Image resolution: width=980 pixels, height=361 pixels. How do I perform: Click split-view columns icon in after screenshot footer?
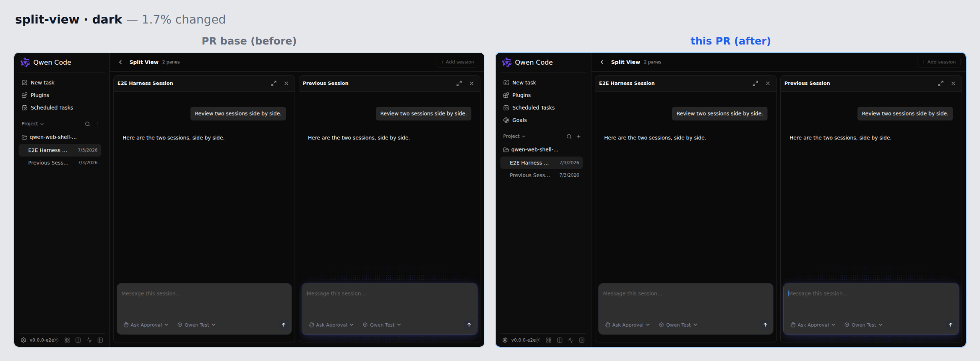(560, 340)
